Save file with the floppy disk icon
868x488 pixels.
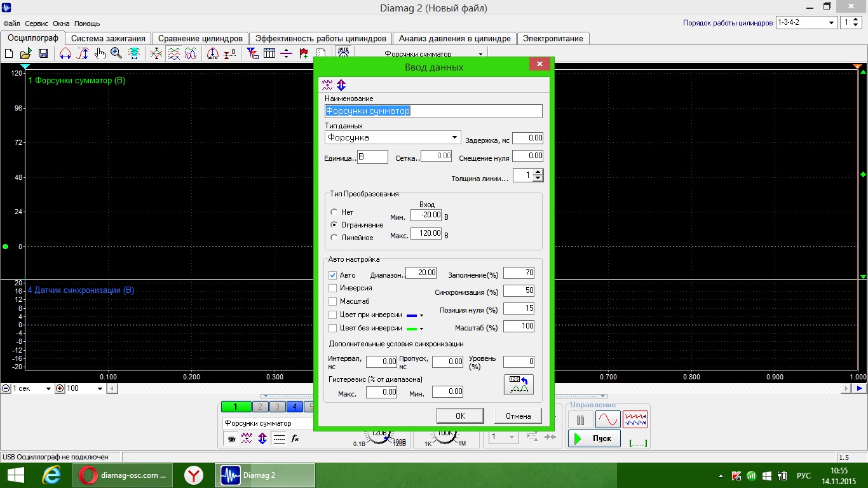(x=43, y=54)
